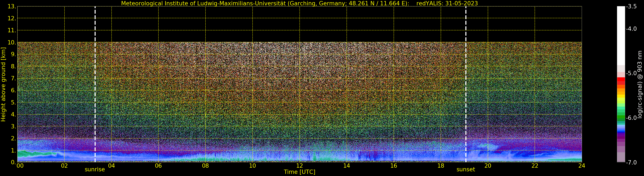
Task: Click the 'sunset' label below the time axis
Action: pos(466,169)
